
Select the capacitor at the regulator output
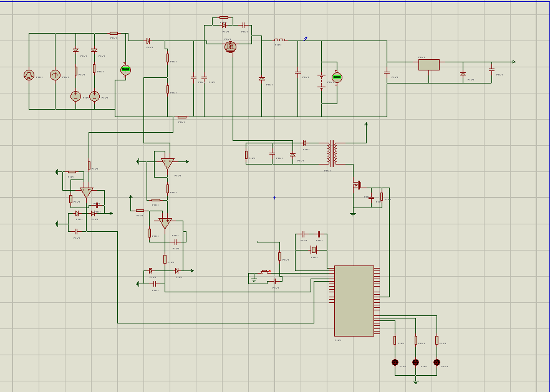coord(492,69)
